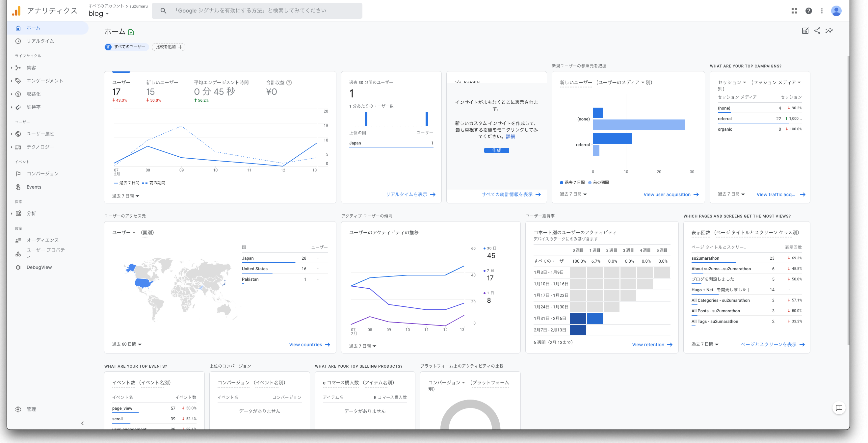
Task: Open 過去 60 日間 date range dropdown
Action: pyautogui.click(x=127, y=344)
